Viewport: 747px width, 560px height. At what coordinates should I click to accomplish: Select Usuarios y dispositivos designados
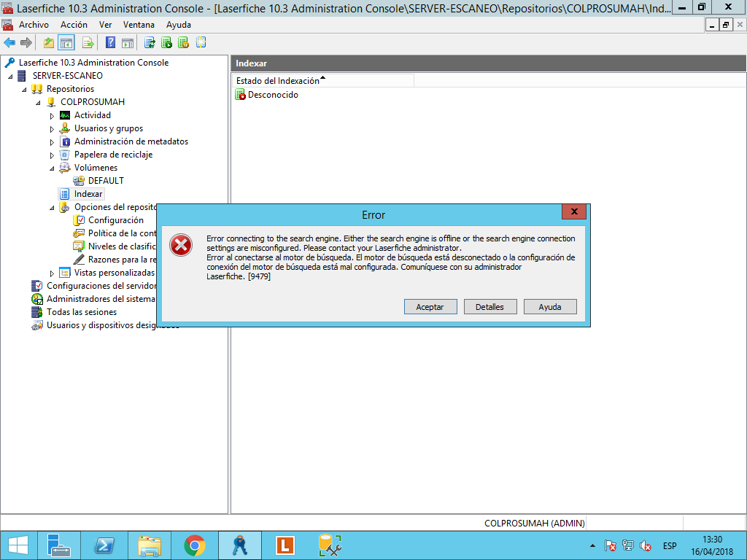click(101, 325)
